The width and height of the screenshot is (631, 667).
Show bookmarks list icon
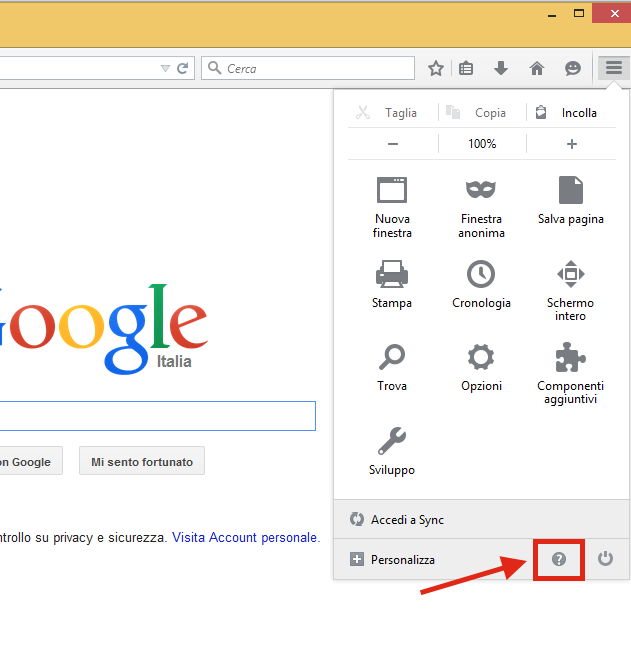tap(466, 68)
